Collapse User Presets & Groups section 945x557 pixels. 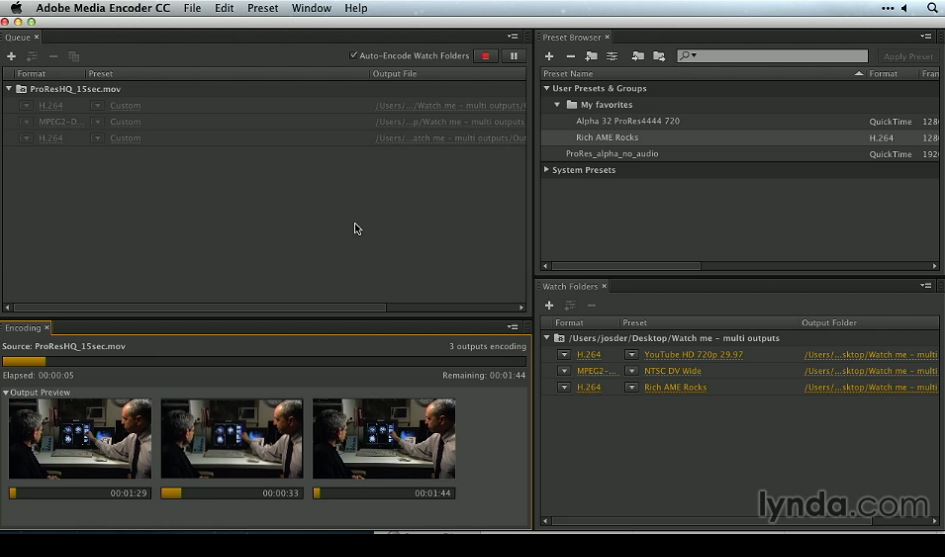pyautogui.click(x=547, y=88)
